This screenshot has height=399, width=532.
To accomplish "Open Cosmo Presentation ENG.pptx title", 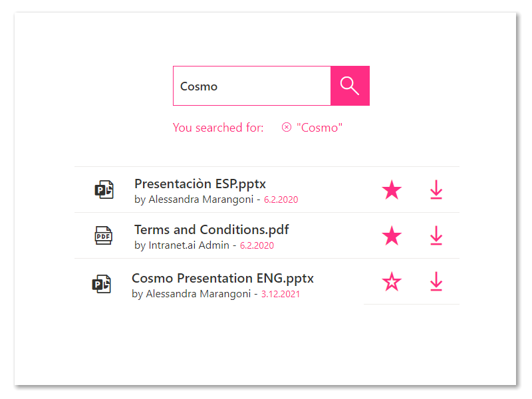I will pos(223,278).
